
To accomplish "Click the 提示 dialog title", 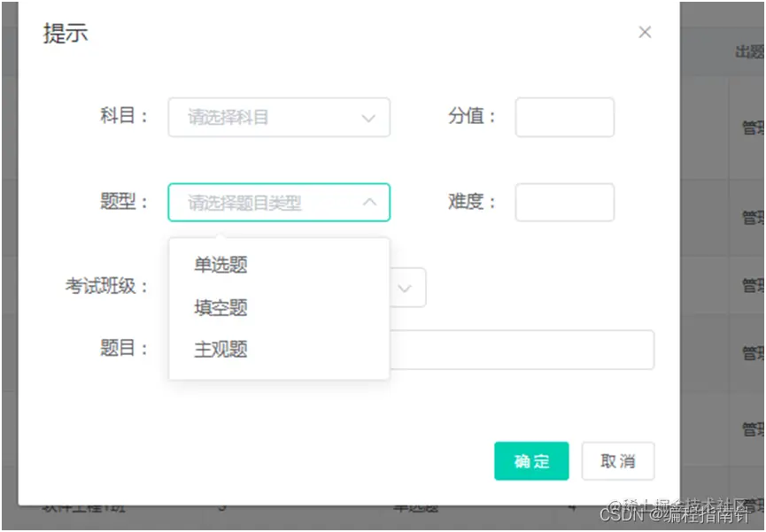I will click(66, 34).
